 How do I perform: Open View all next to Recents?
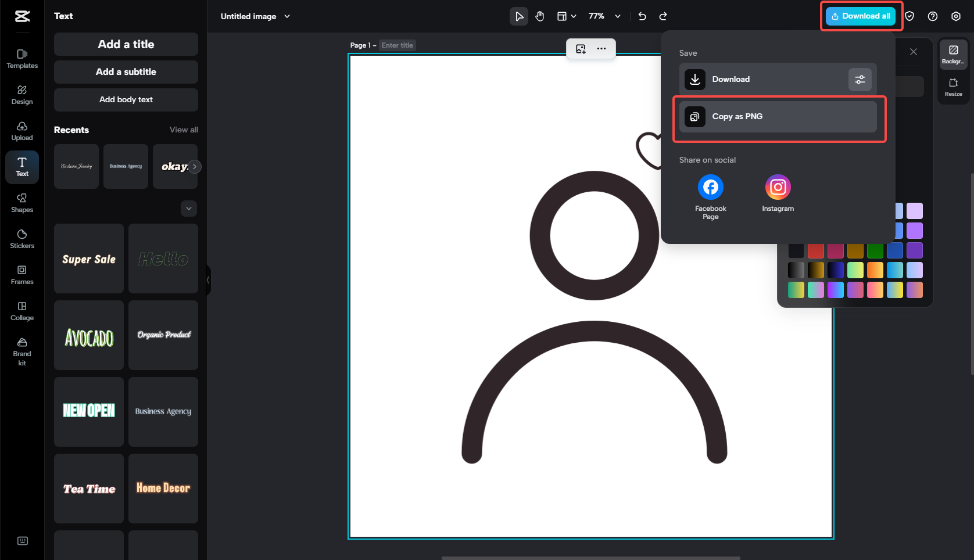pos(183,130)
